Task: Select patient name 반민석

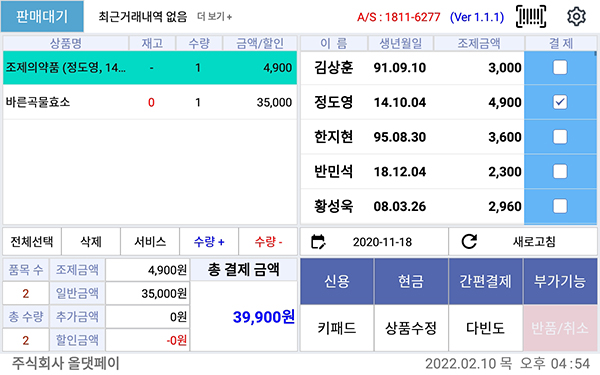Action: pos(333,171)
